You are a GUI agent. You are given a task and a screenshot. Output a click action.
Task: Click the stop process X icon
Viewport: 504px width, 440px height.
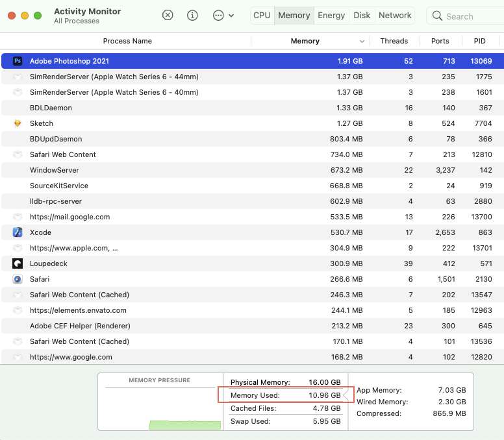168,15
